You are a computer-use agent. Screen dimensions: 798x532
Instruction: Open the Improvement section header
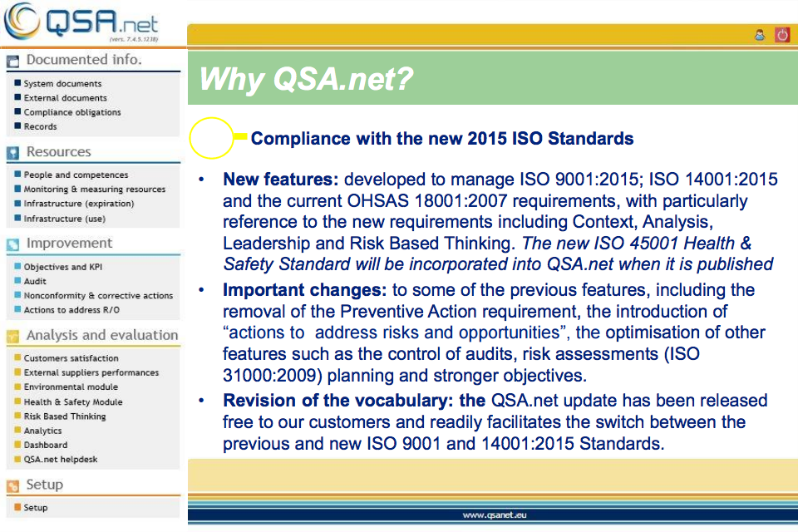(x=69, y=243)
